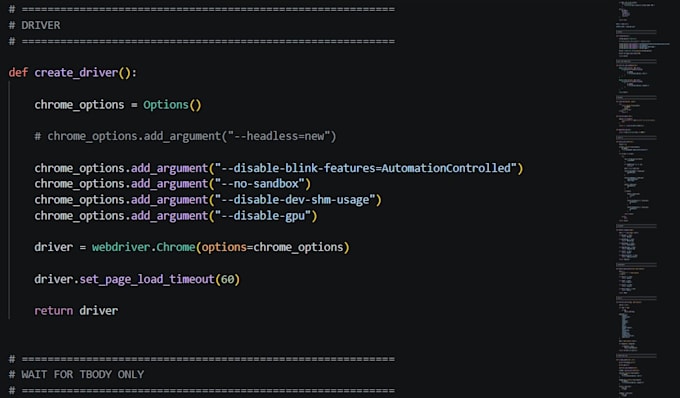Image resolution: width=680 pixels, height=398 pixels.
Task: Click the 'def' keyword
Action: [x=18, y=72]
